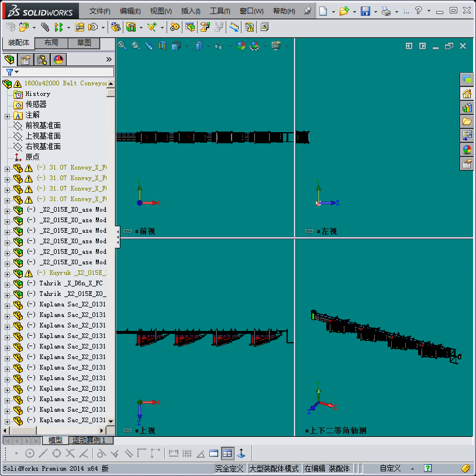This screenshot has height=476, width=476.
Task: Click the Edit Appearance color sphere icon
Action: click(x=241, y=46)
